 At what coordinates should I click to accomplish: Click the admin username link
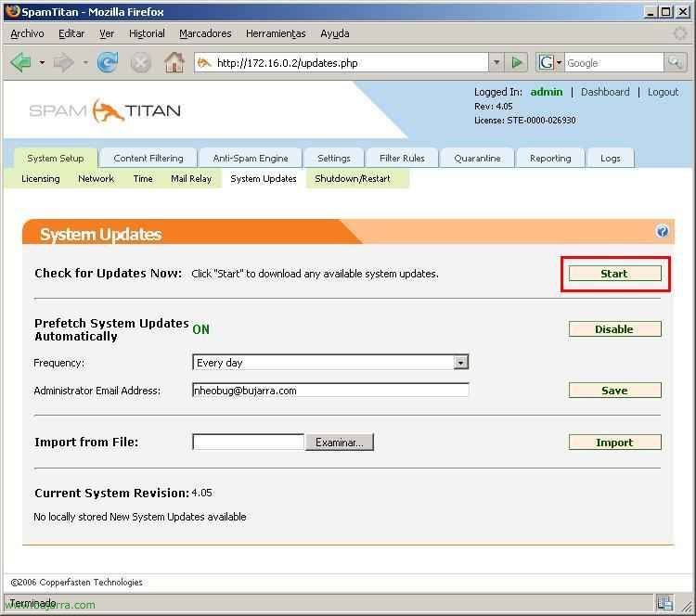point(547,92)
